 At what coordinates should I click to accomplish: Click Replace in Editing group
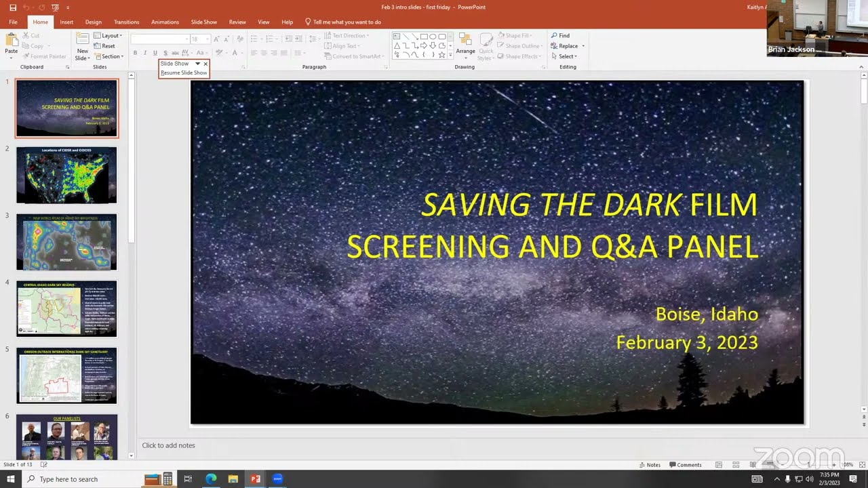(x=566, y=46)
